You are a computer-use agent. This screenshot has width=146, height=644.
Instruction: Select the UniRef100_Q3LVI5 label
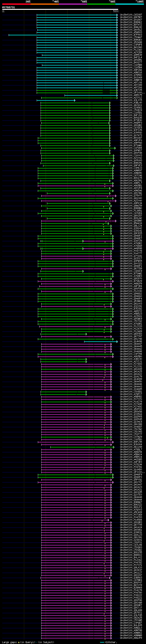click(131, 100)
